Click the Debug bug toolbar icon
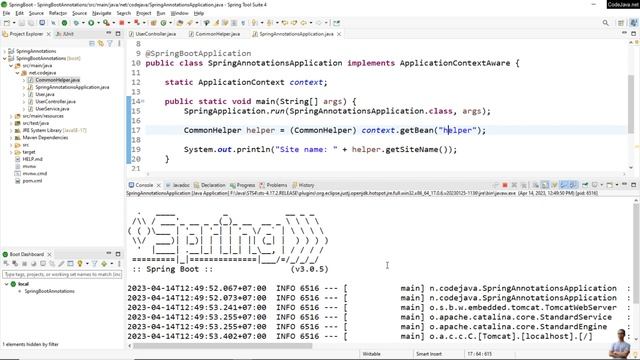Image resolution: width=640 pixels, height=360 pixels. click(76, 23)
